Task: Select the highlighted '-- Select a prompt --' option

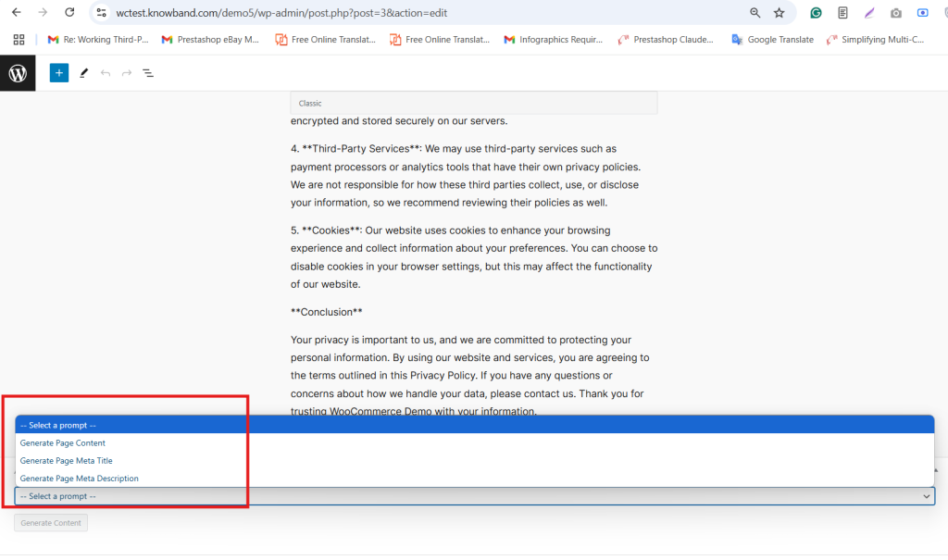Action: (x=475, y=425)
